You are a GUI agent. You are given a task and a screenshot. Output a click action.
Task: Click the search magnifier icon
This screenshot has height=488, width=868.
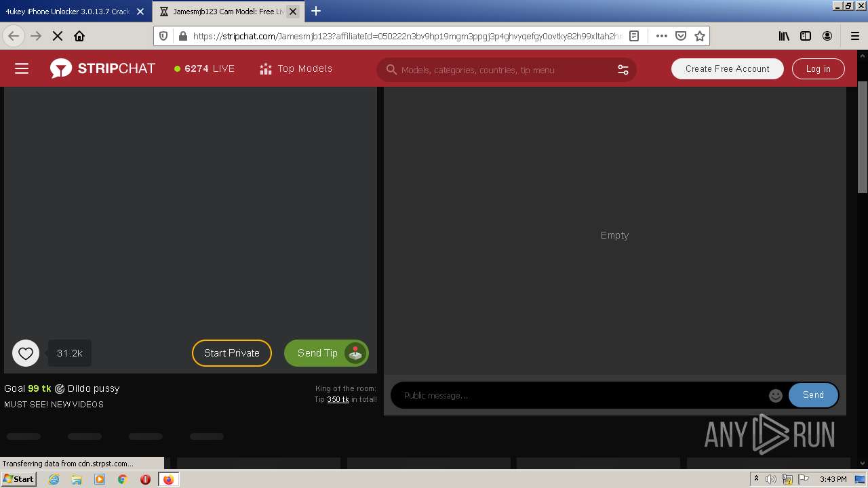click(391, 70)
